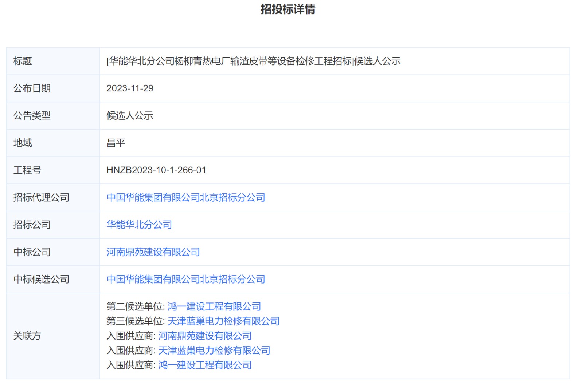Viewport: 583px width, 392px height.
Task: Click the 地域 row label
Action: point(23,143)
